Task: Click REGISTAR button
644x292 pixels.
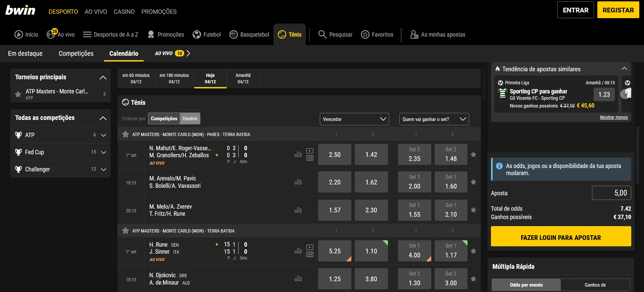Action: pos(618,10)
